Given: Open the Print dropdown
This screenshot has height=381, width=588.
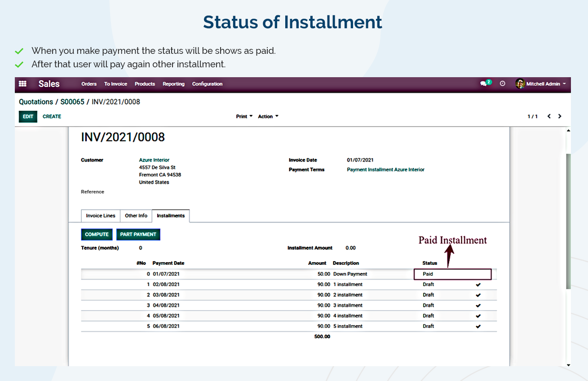Looking at the screenshot, I should 244,116.
